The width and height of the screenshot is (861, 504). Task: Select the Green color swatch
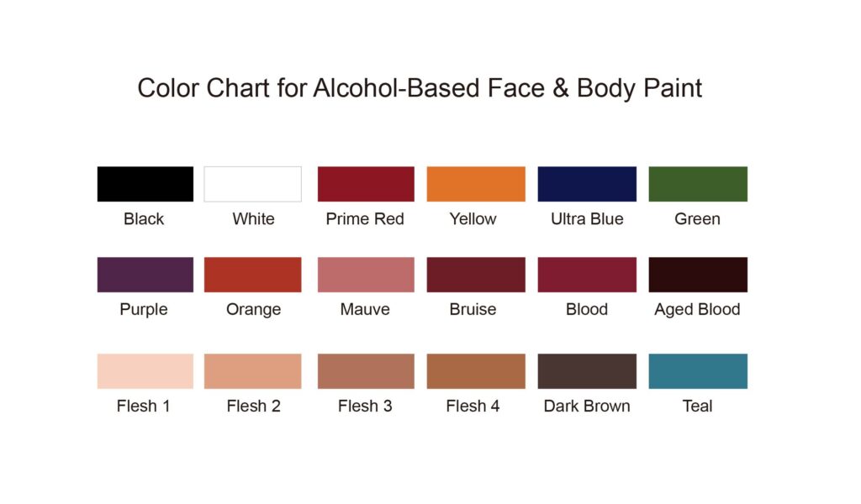[698, 184]
